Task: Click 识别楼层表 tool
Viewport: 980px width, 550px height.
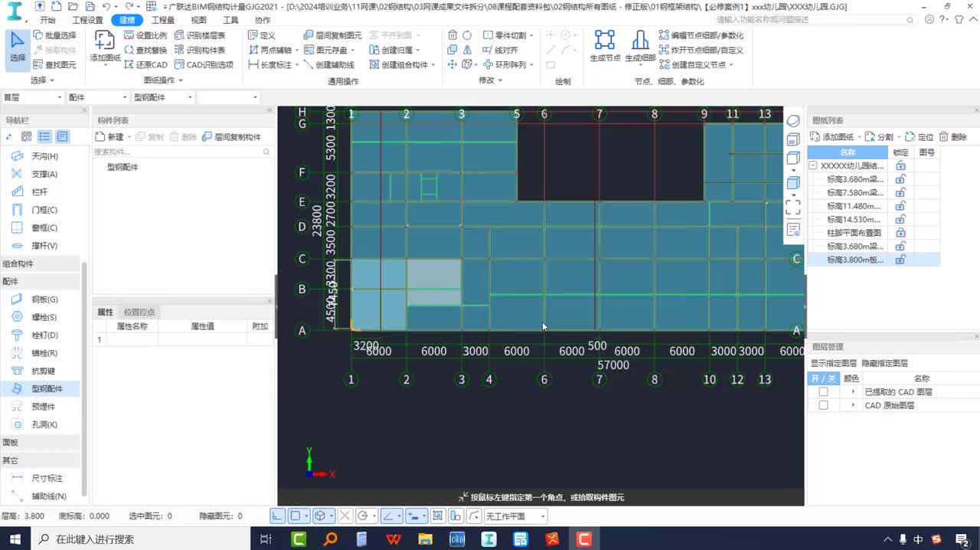Action: pos(199,35)
